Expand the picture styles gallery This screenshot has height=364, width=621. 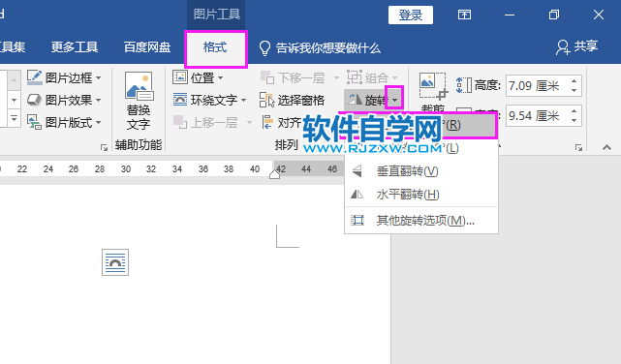(14, 119)
